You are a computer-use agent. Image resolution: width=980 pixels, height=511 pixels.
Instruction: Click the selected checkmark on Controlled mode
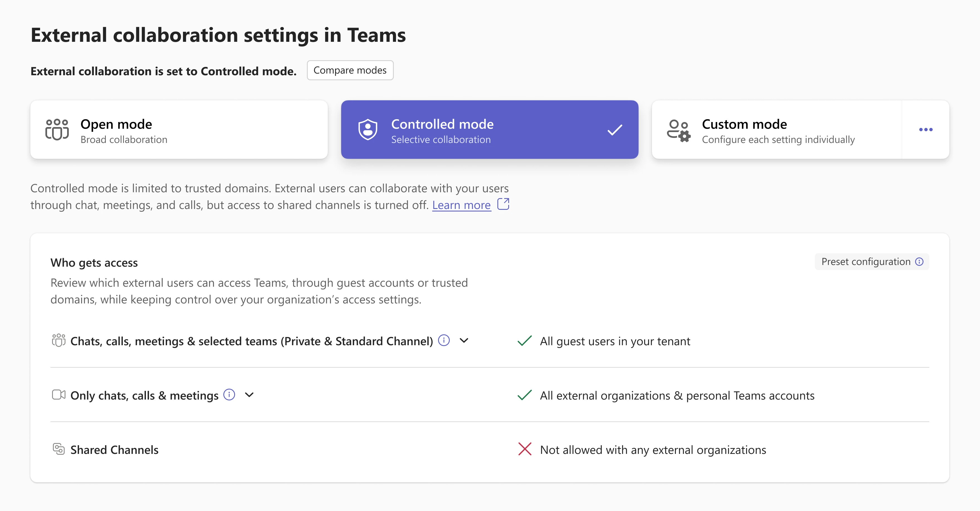click(x=615, y=130)
